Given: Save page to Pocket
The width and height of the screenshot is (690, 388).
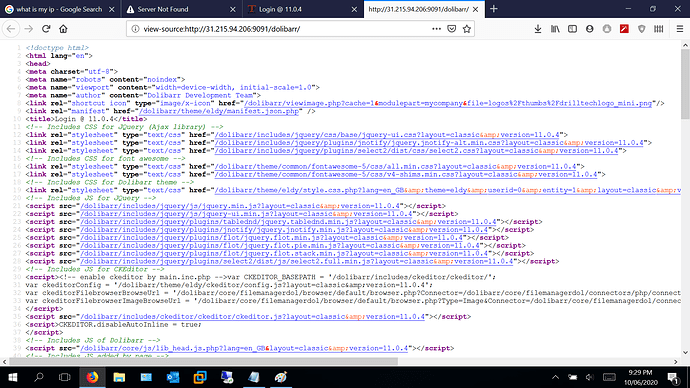Looking at the screenshot, I should tap(451, 29).
